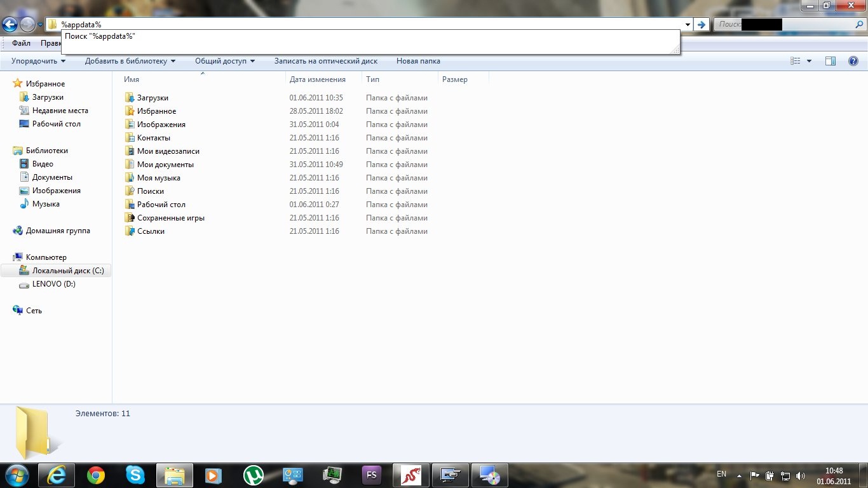This screenshot has width=868, height=488.
Task: Open Добавить в библиотеку dropdown
Action: coord(130,61)
